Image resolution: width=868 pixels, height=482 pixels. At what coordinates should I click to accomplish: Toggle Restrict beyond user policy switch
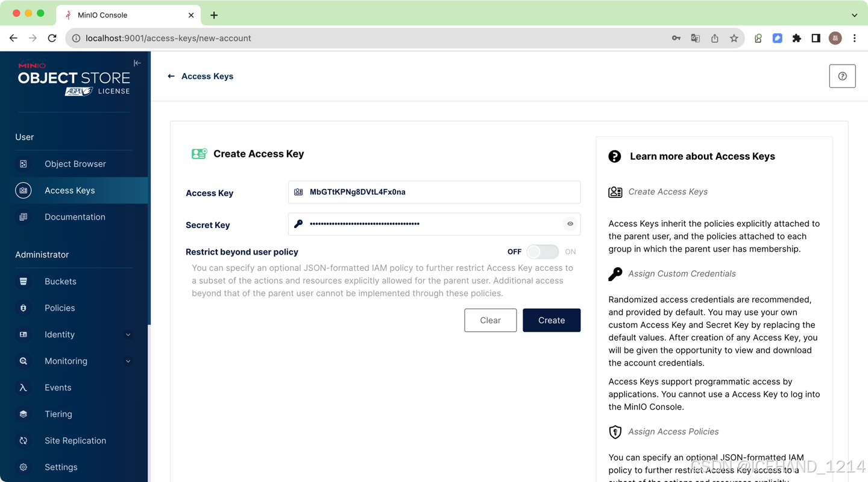click(x=542, y=252)
